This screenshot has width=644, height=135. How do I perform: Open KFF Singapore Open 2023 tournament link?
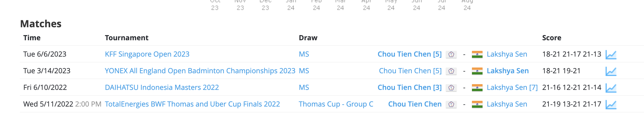(x=147, y=54)
